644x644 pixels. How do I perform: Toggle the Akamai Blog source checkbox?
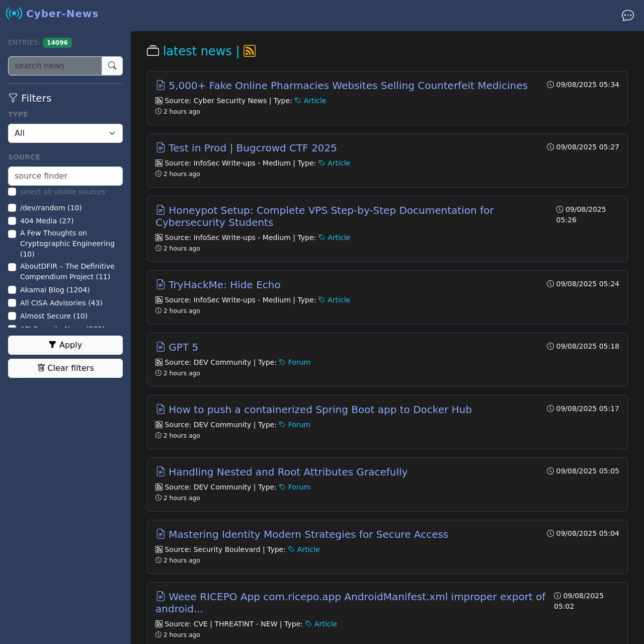[12, 290]
